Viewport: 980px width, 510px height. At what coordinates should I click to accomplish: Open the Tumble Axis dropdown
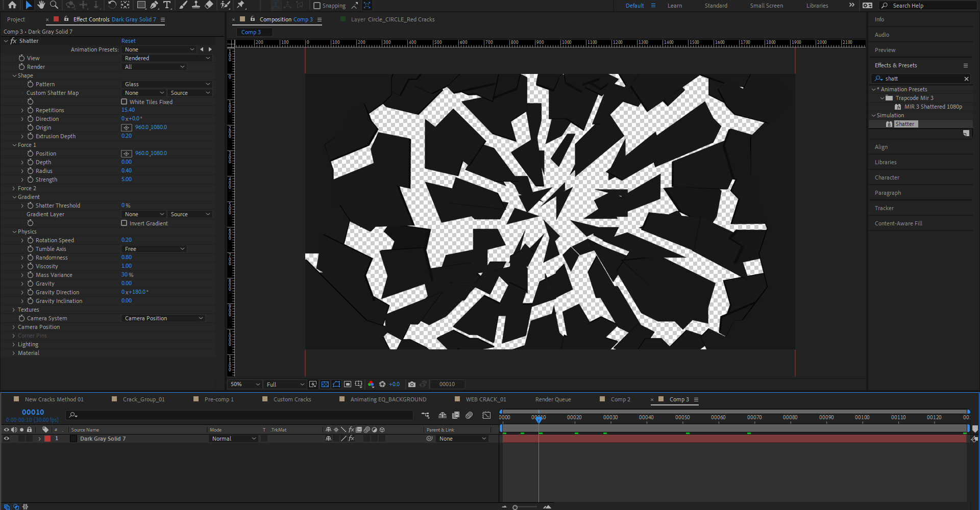tap(153, 248)
